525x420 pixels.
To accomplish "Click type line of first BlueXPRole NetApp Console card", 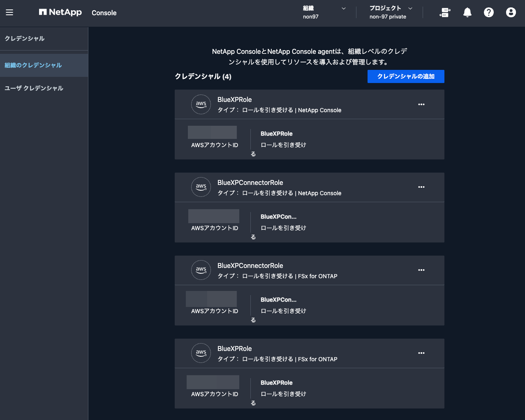I will tap(279, 110).
